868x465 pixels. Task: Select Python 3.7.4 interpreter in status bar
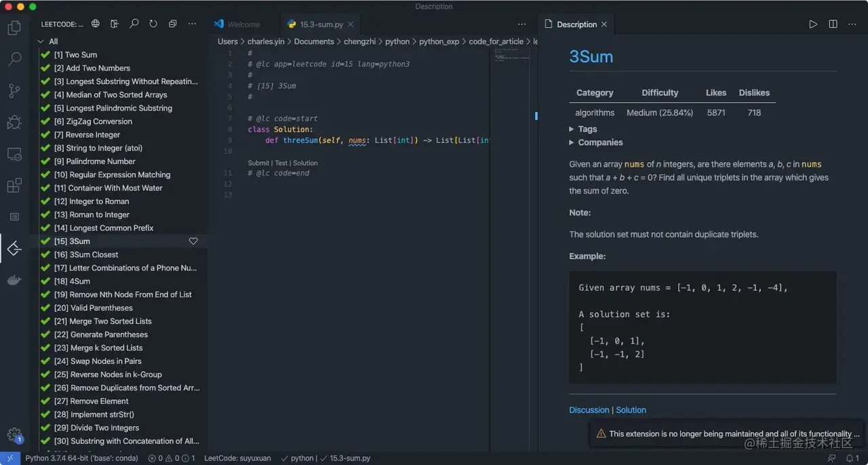[81, 458]
